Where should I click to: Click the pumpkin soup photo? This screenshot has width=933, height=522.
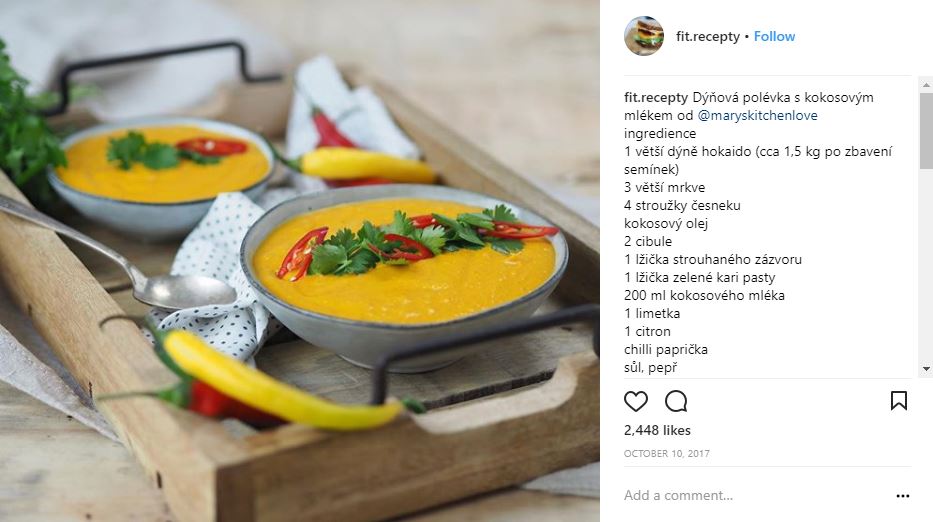pyautogui.click(x=300, y=261)
